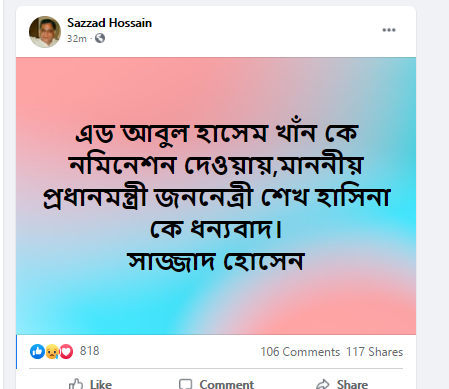View the 117 Shares list
This screenshot has width=449, height=389.
click(374, 352)
